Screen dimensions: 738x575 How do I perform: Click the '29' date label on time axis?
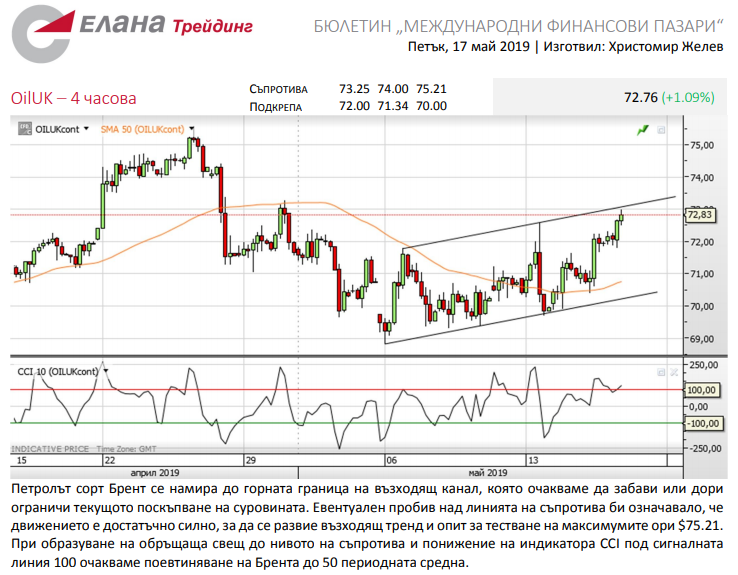(x=250, y=460)
